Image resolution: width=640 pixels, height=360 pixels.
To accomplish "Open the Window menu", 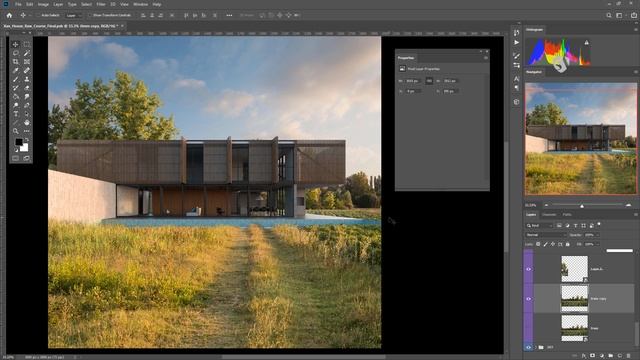I will tap(140, 4).
